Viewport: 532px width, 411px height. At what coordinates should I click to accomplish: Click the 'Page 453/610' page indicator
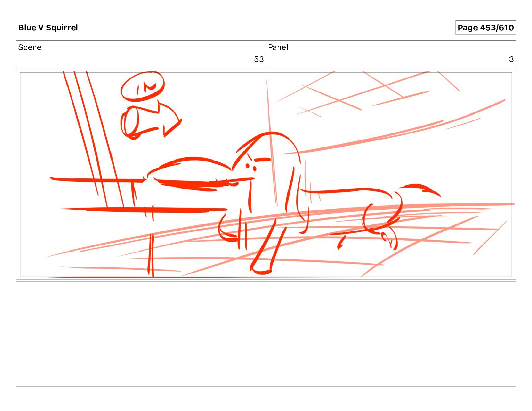click(486, 28)
